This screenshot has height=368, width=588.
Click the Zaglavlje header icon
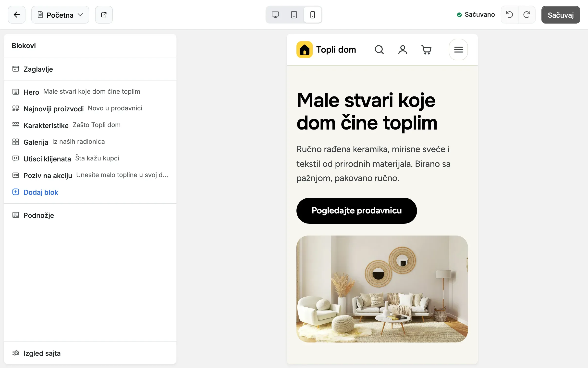(x=16, y=69)
